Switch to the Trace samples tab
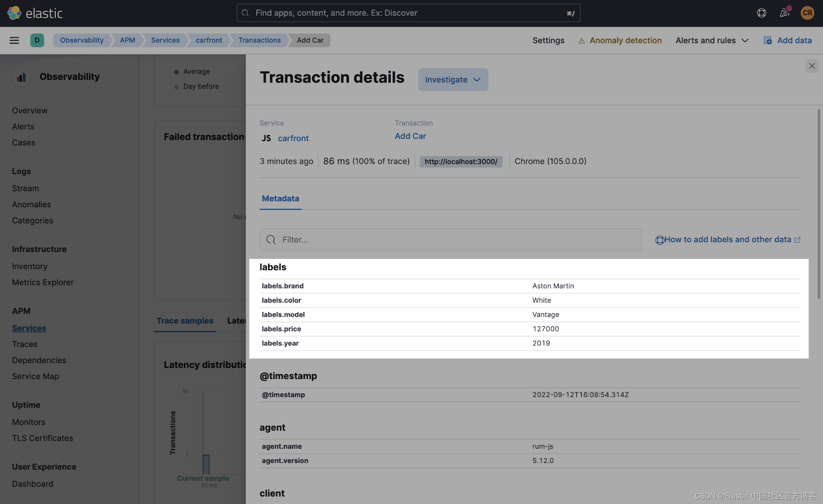 [x=185, y=321]
